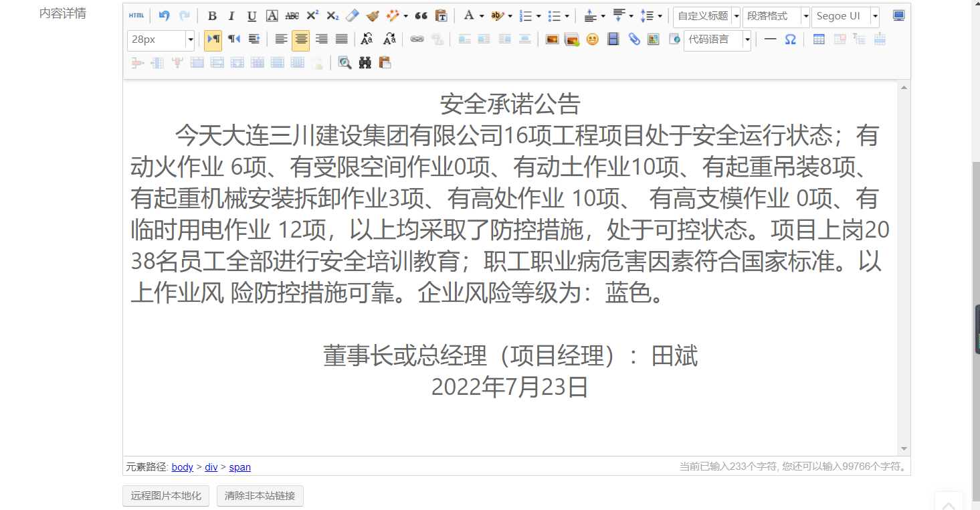Click the div link in the element path

[x=211, y=467]
